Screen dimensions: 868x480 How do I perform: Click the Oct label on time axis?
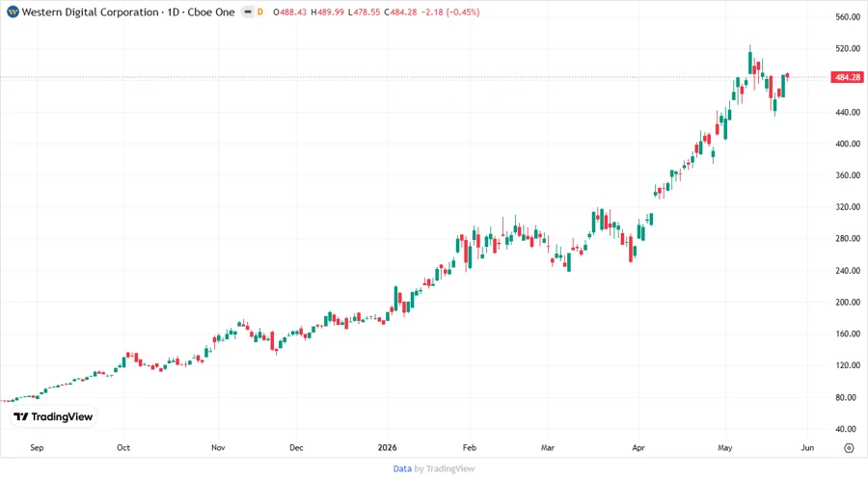(x=123, y=447)
